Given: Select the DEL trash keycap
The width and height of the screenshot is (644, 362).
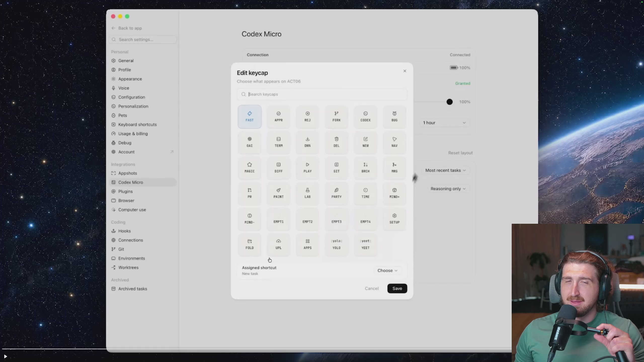Looking at the screenshot, I should point(336,142).
